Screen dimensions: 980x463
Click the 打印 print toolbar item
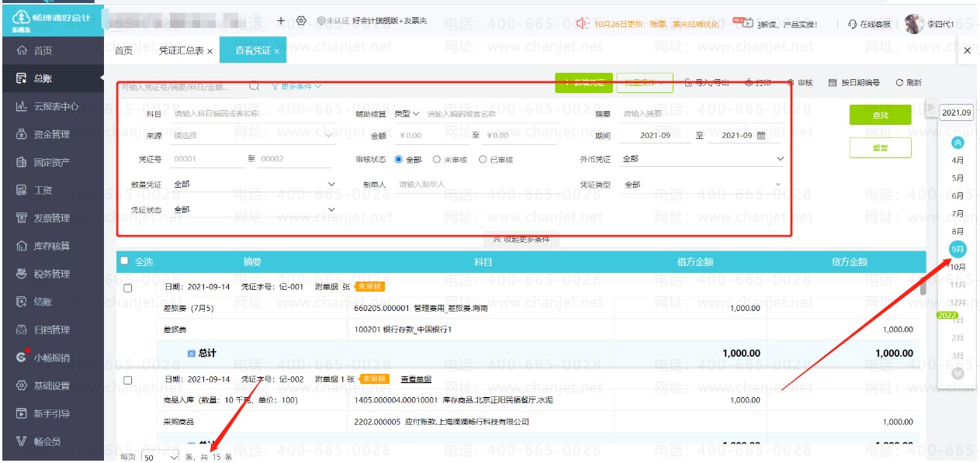758,82
